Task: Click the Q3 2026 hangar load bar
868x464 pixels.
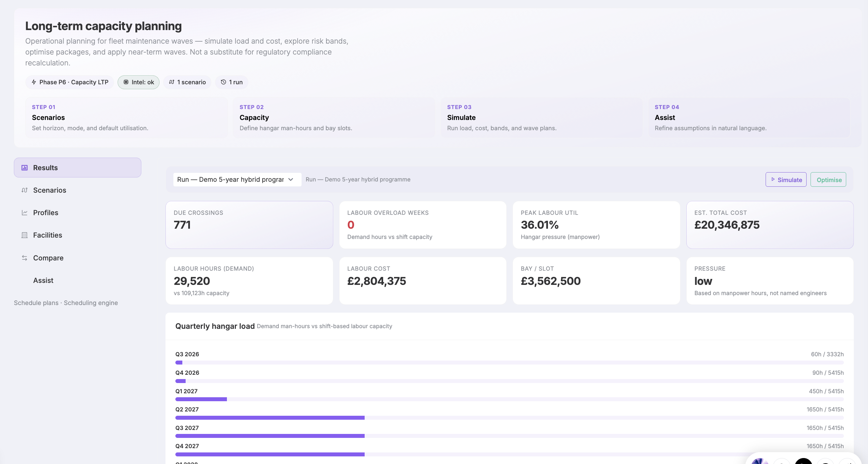Action: pos(510,363)
